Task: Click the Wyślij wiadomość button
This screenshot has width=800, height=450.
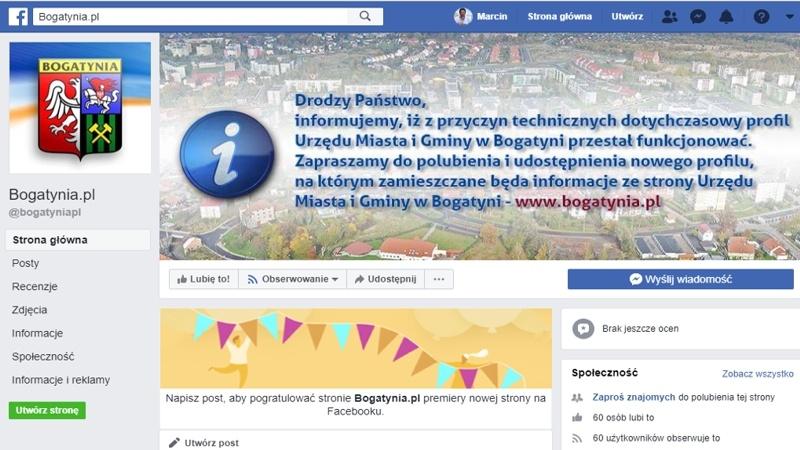Action: (x=681, y=279)
